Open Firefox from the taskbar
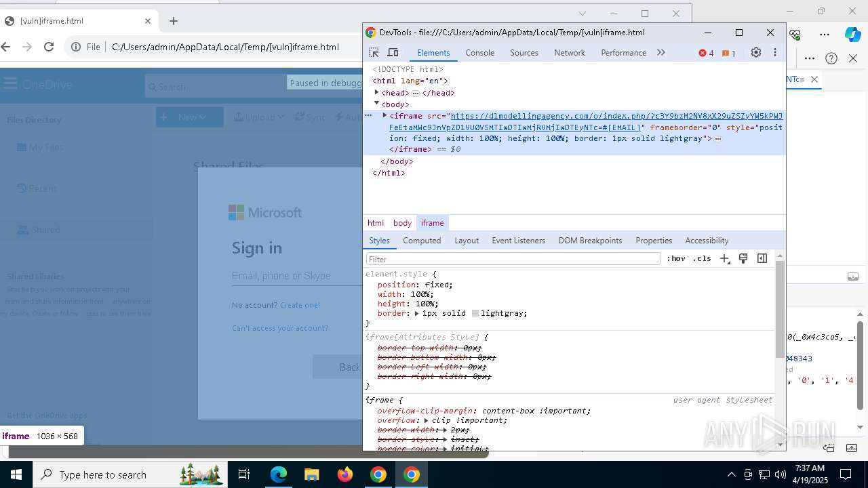The height and width of the screenshot is (488, 868). tap(345, 474)
